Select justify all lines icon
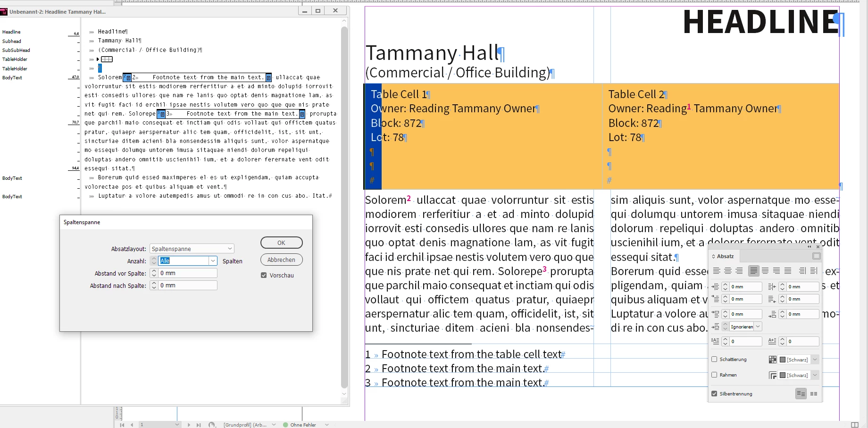The image size is (868, 428). 788,271
